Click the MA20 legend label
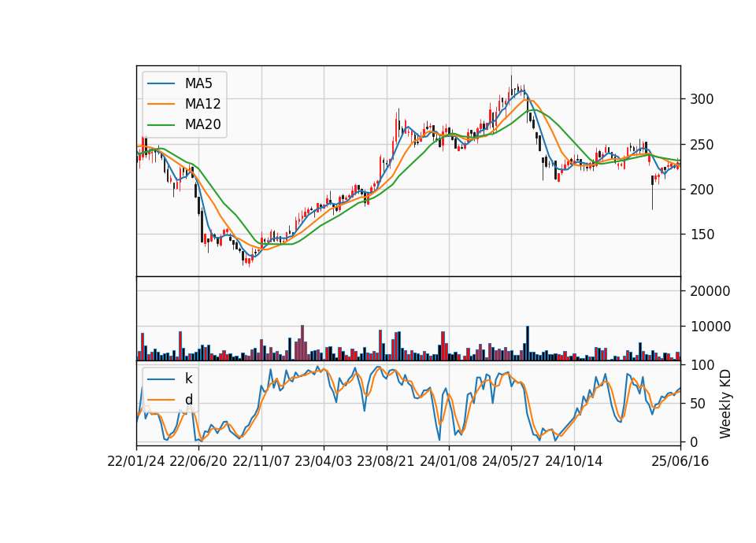The image size is (756, 543). (x=202, y=124)
